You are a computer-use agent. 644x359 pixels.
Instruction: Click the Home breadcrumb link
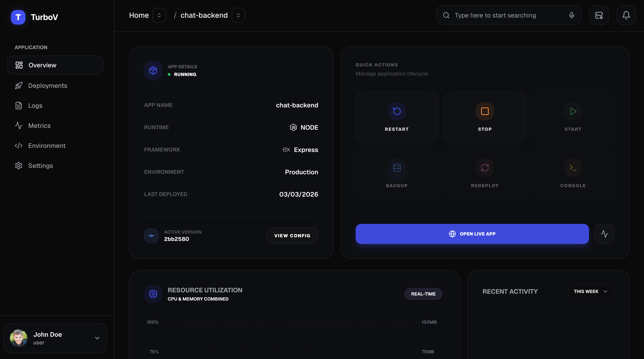(x=139, y=15)
